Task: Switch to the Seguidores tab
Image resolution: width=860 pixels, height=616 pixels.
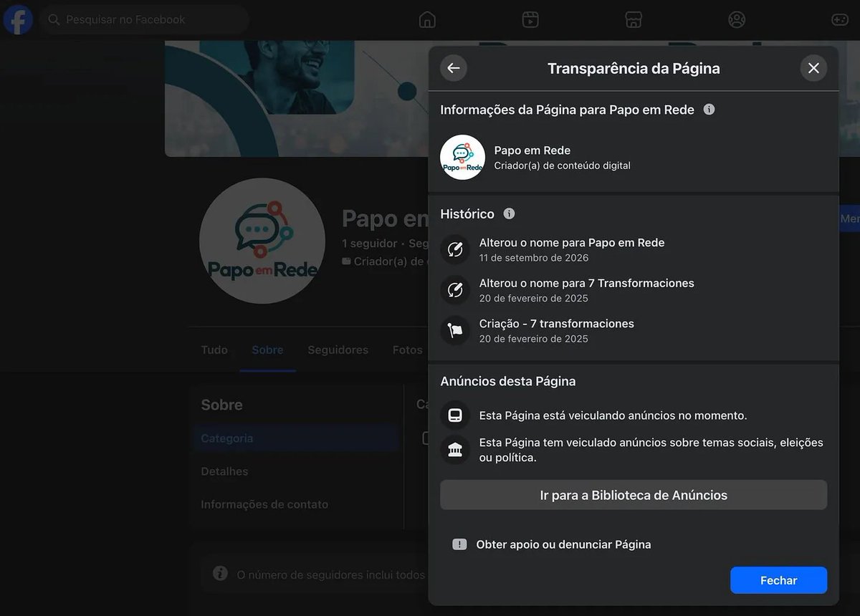Action: (x=338, y=350)
